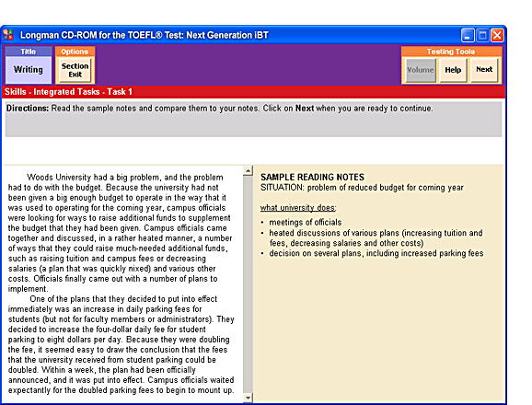Click the Longman application icon in title bar
Viewport: 532px width, 405px height.
click(x=8, y=35)
